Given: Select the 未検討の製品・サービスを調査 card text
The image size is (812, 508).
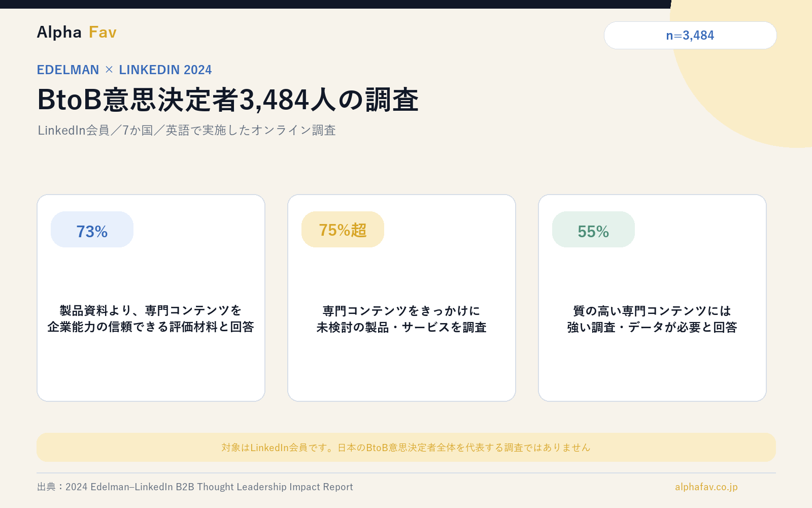Looking at the screenshot, I should [401, 327].
